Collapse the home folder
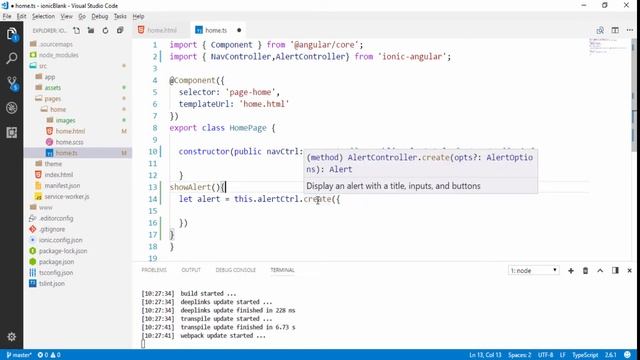Image resolution: width=640 pixels, height=360 pixels. click(x=78, y=109)
